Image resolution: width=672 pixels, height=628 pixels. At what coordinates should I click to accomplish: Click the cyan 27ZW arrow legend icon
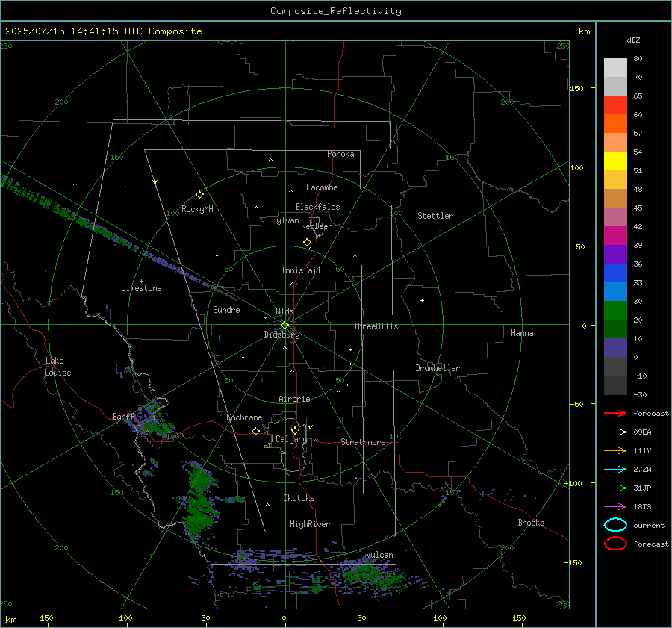tap(615, 470)
